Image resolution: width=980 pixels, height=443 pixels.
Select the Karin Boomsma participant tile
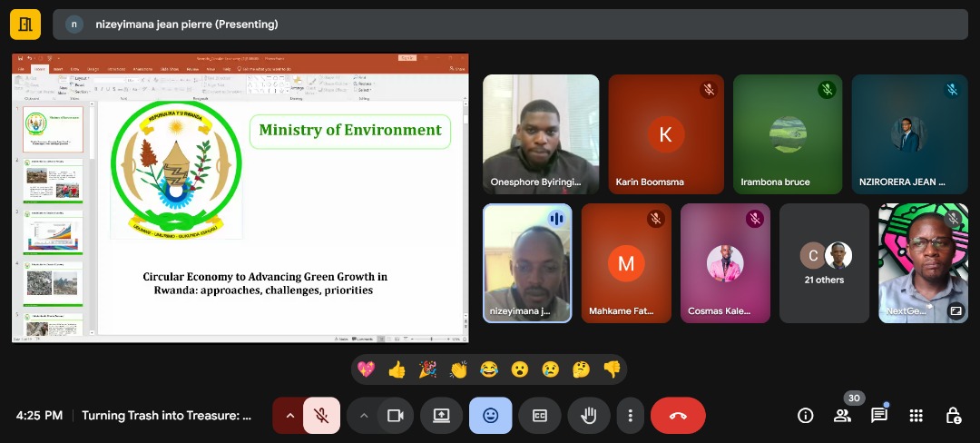click(666, 134)
